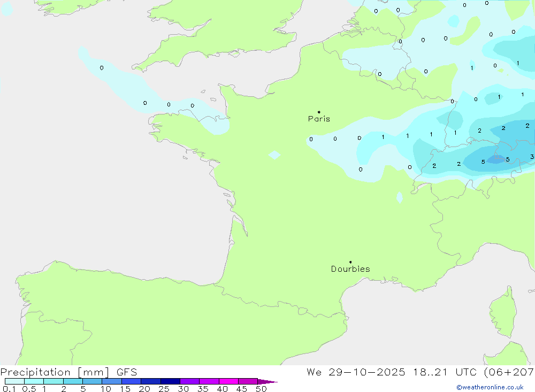Pick the legend swatch between 35 and 40
Screen dimensions: 535x392
(209, 381)
